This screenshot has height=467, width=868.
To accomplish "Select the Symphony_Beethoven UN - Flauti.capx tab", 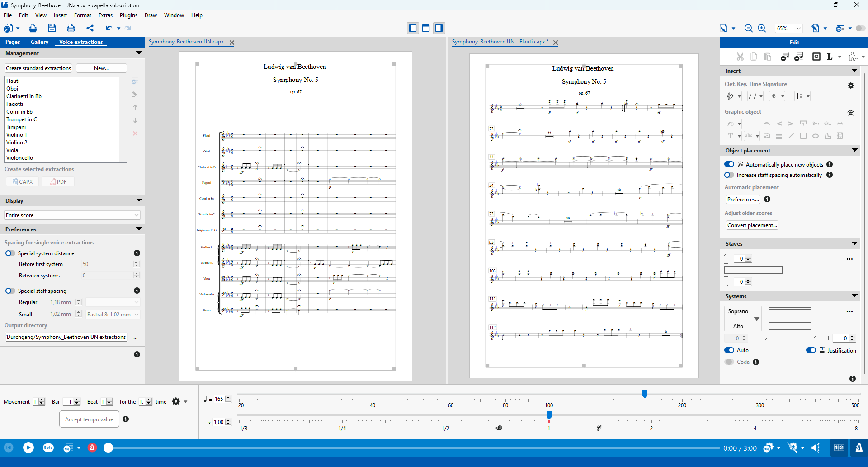I will 500,42.
